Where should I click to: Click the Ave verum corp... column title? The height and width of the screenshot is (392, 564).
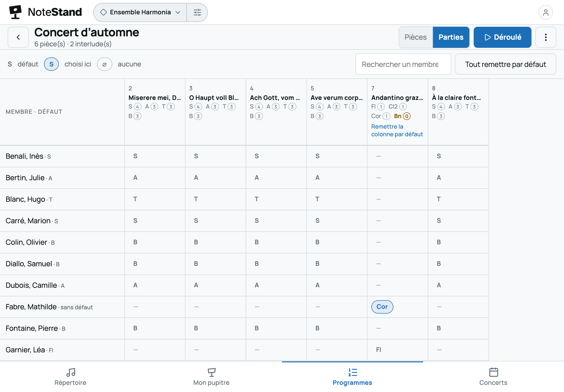tap(336, 98)
